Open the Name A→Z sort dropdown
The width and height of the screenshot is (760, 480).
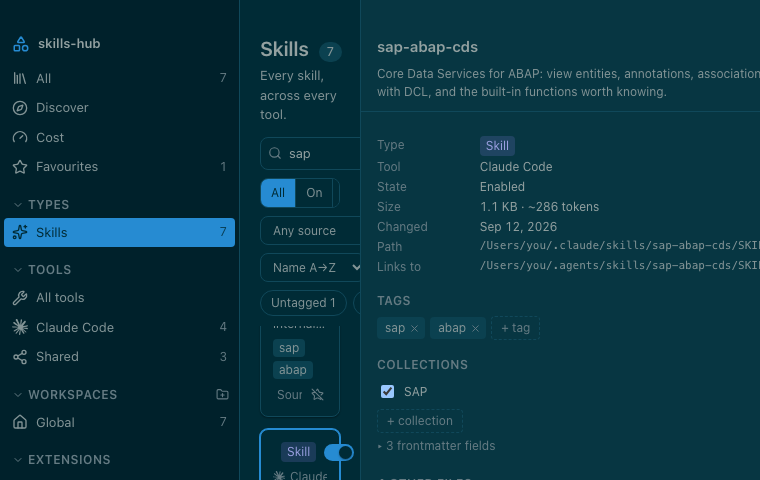pos(310,268)
